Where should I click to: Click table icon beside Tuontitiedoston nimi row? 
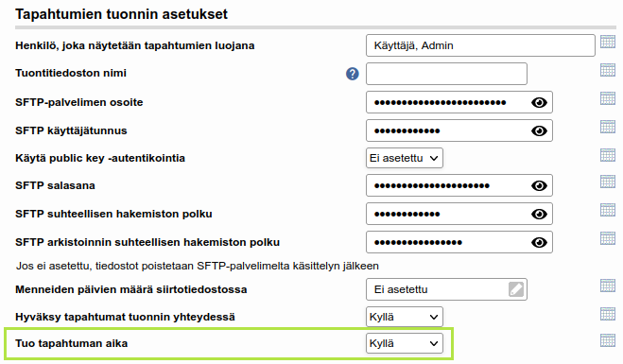(608, 70)
